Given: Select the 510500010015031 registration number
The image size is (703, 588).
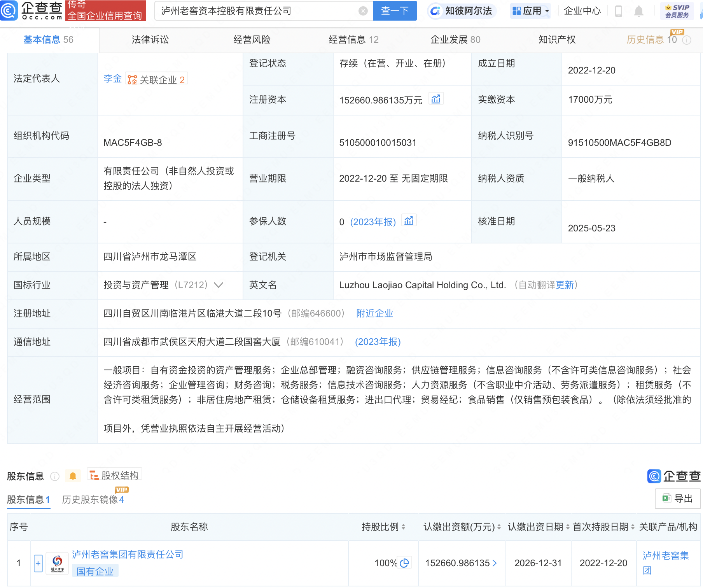Looking at the screenshot, I should point(378,143).
